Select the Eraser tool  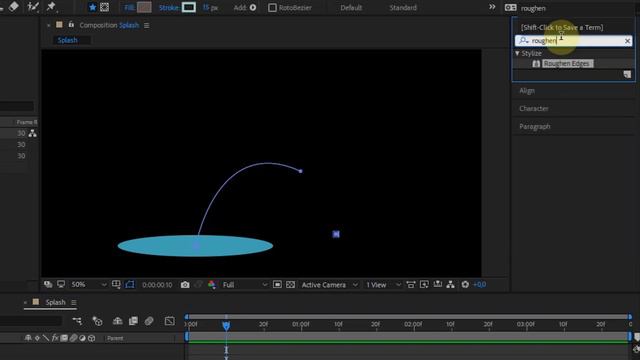point(13,6)
